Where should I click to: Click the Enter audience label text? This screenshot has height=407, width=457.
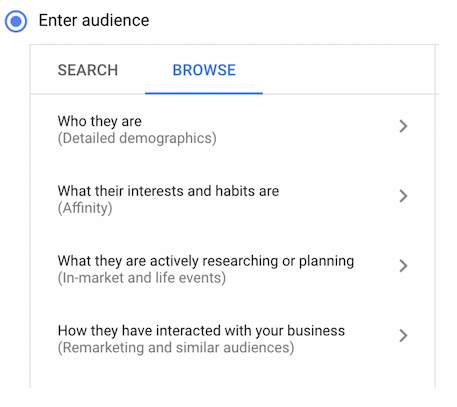point(94,20)
